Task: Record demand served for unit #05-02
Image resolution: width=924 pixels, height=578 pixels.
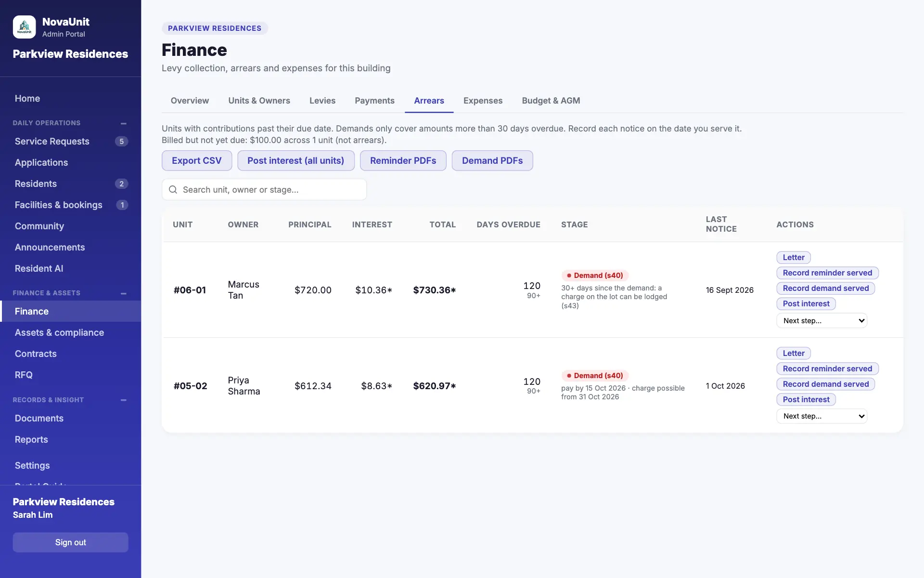Action: [826, 384]
